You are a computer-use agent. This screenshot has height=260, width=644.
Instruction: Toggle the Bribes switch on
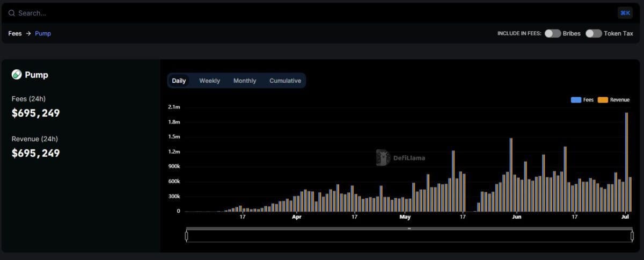[552, 33]
